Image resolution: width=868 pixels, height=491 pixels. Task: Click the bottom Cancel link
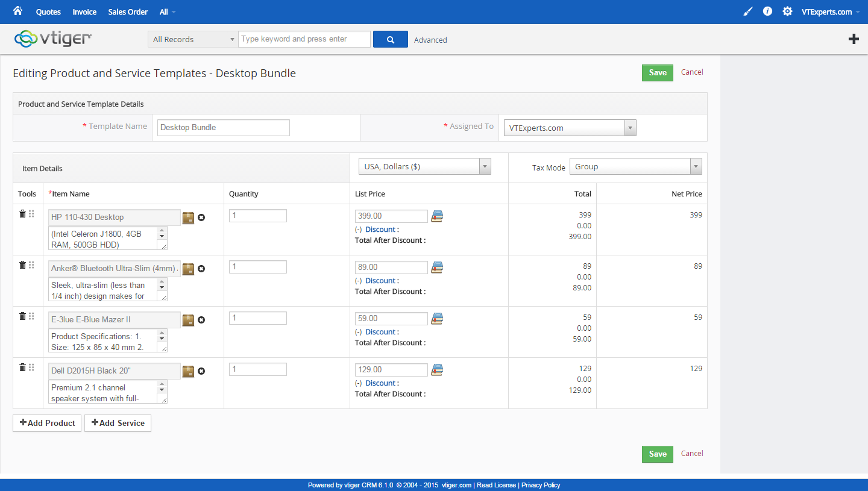692,453
